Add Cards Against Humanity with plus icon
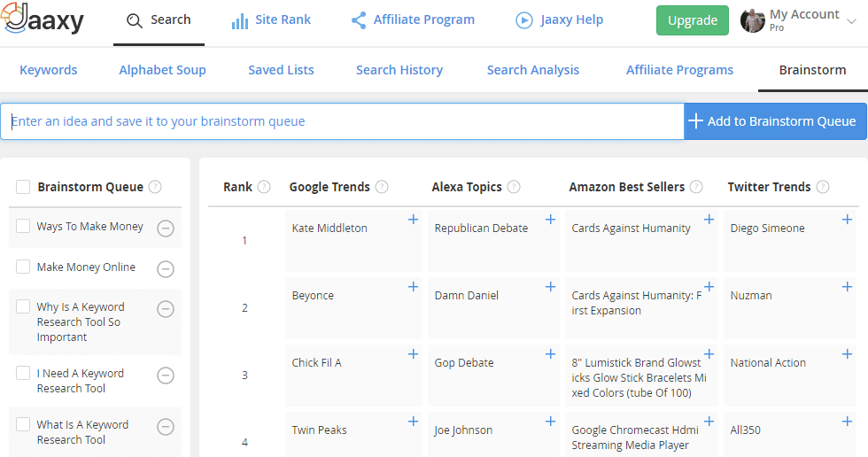868x457 pixels. click(709, 220)
